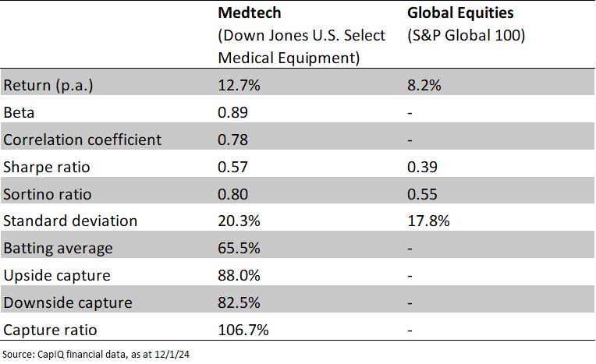
Task: Select the 17.8% standard deviation value
Action: click(428, 221)
